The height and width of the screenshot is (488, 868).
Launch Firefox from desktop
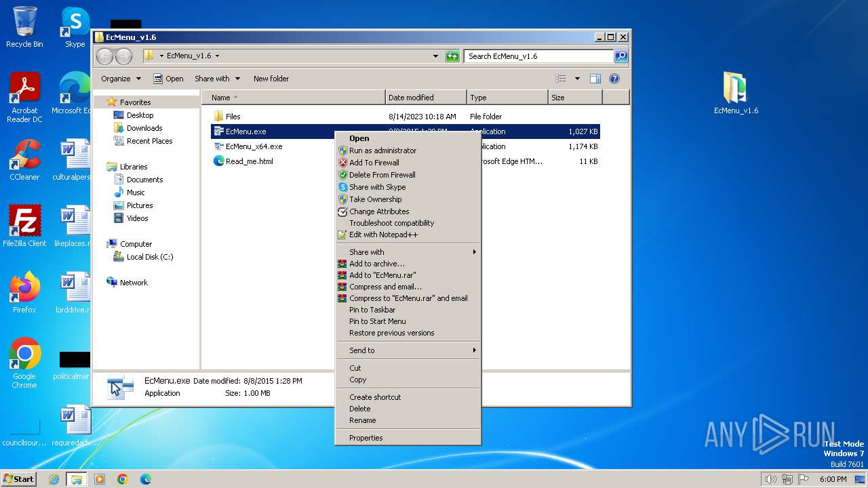tap(24, 293)
